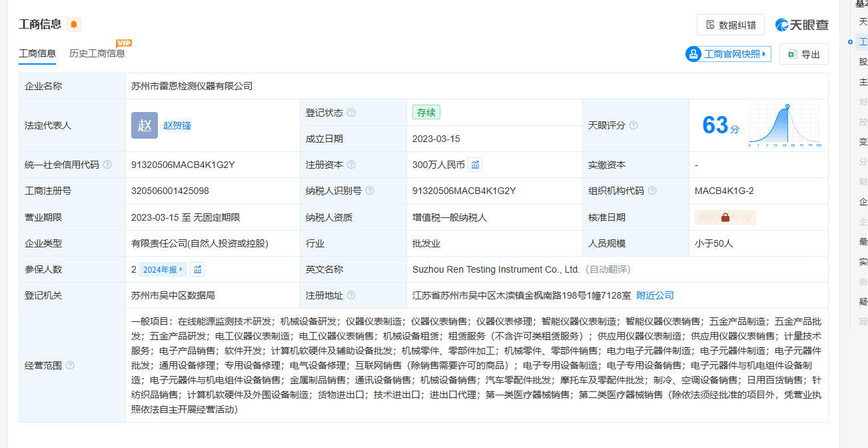This screenshot has height=448, width=868.
Task: Open the 工商官网快照 snapshot dropdown
Action: (x=728, y=54)
